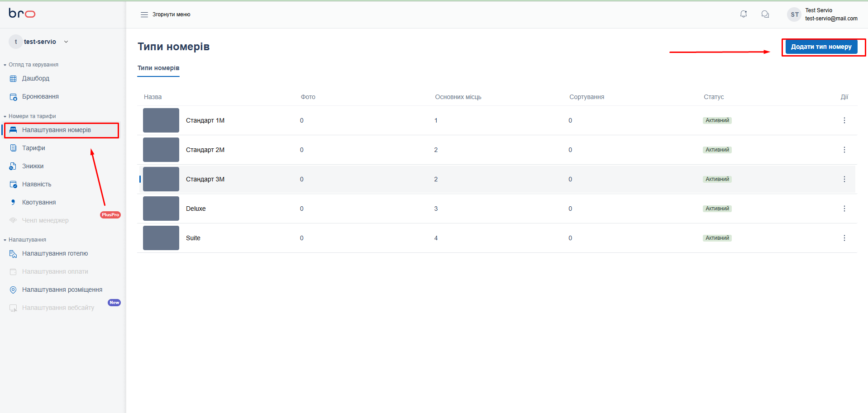Collapse the Огляд та керування section
This screenshot has height=413, width=868.
[x=5, y=65]
